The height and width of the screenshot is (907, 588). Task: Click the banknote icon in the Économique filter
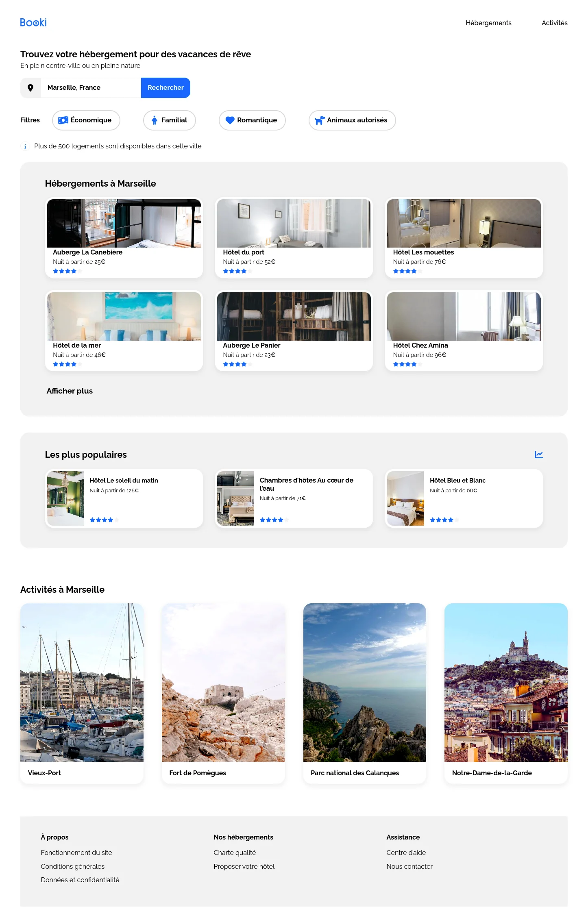coord(63,120)
